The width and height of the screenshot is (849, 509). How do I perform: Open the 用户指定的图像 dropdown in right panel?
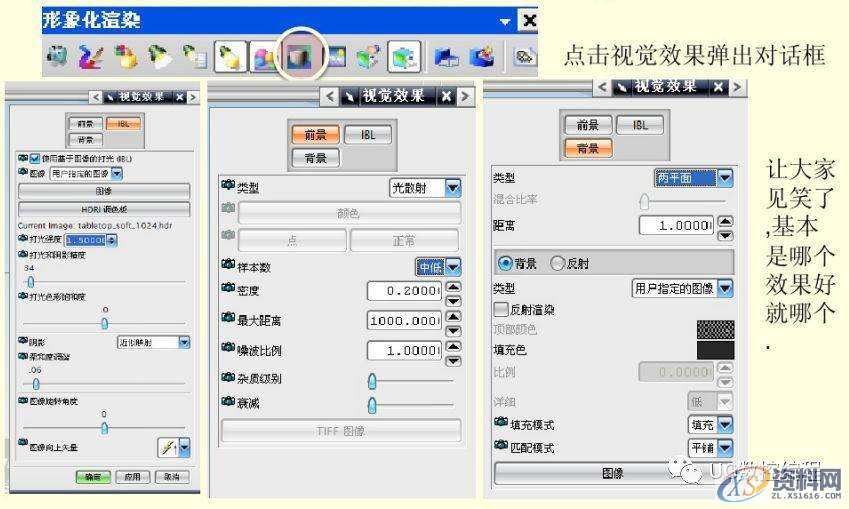(x=725, y=288)
